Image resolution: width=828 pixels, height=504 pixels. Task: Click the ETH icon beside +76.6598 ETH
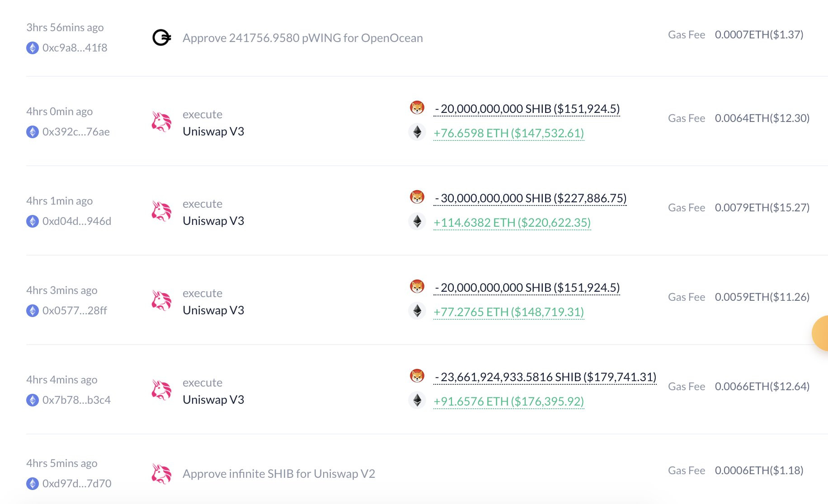[417, 132]
